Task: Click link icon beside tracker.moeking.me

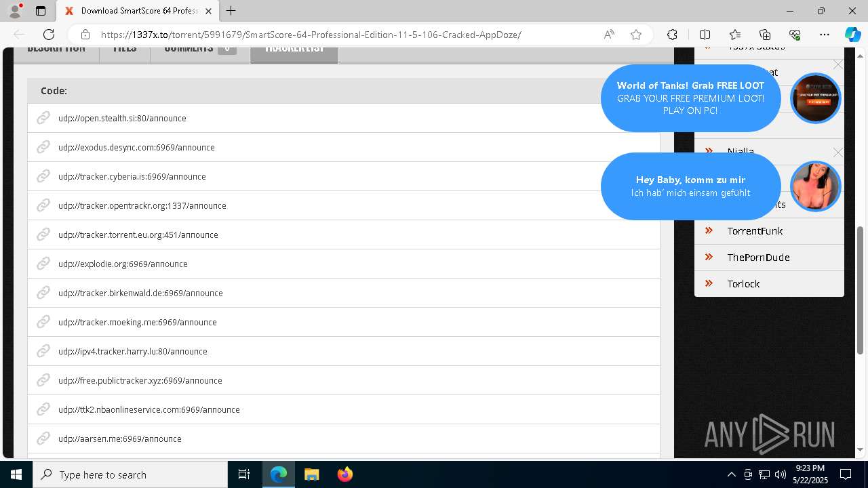Action: point(43,322)
